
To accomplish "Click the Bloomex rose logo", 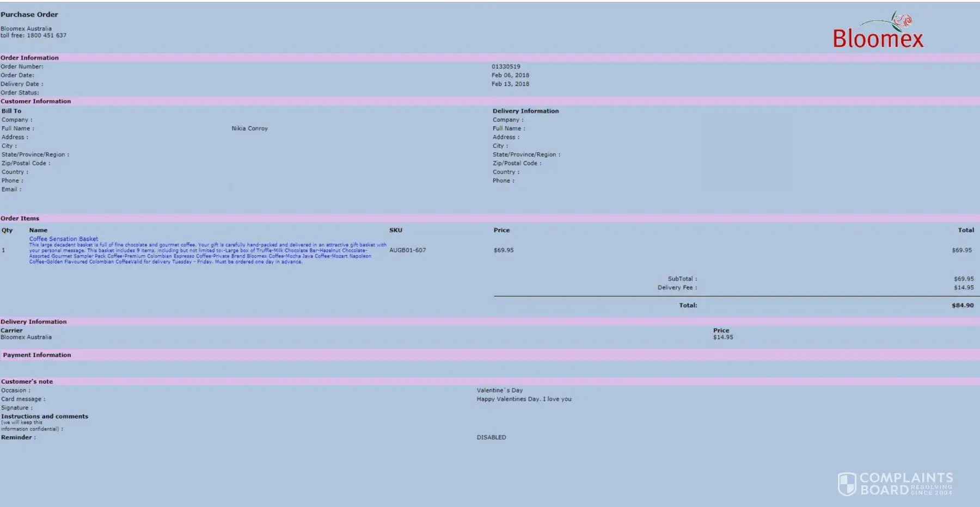I will [x=878, y=30].
